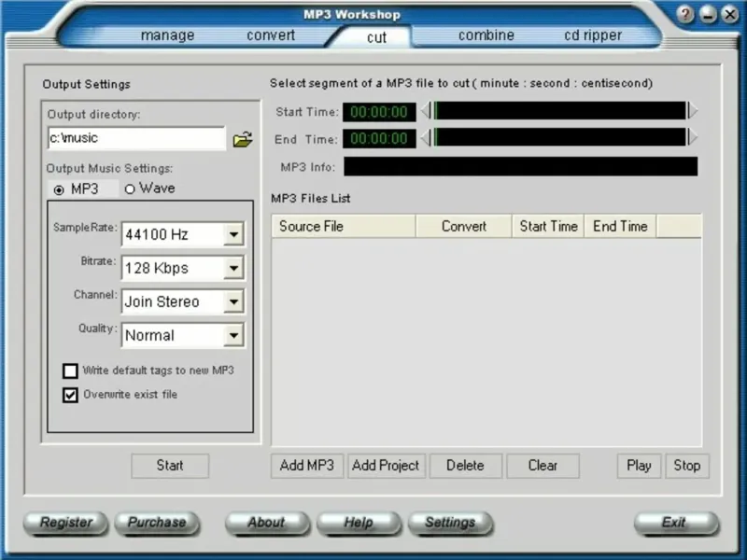Switch to the convert tab
Screen dimensions: 747x560
point(271,35)
